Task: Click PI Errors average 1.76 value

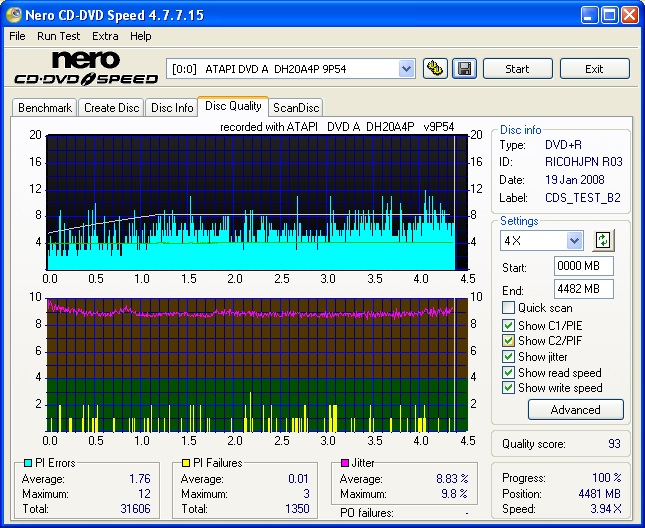Action: [140, 479]
